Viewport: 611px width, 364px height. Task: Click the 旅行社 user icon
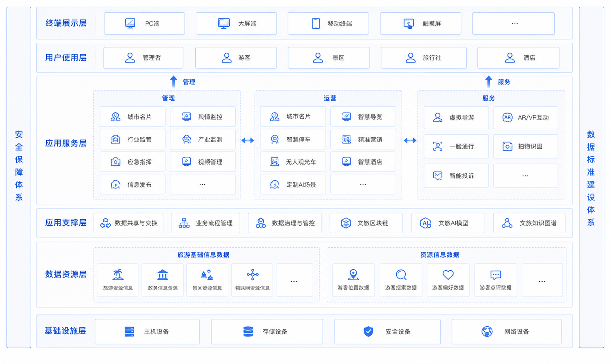[x=410, y=58]
